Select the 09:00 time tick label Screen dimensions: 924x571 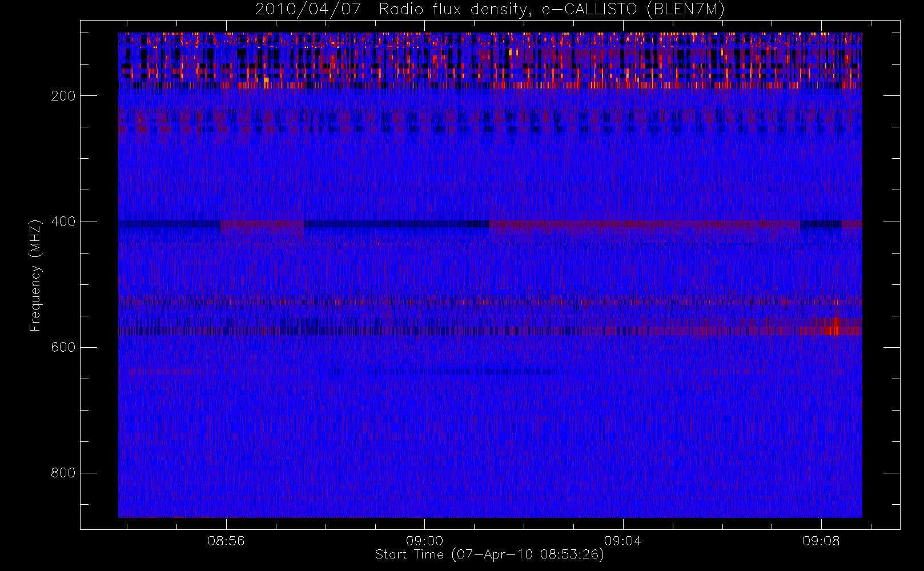[424, 540]
